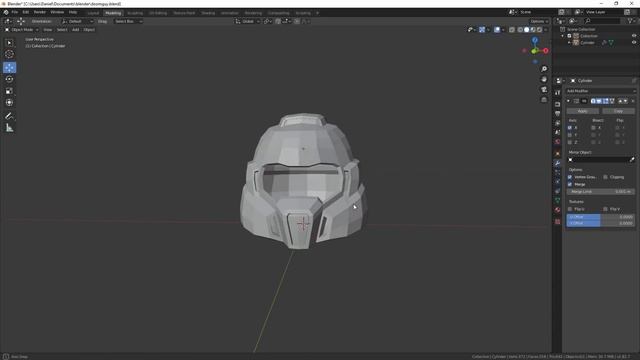Toggle Mirror axis X checkbox
The image size is (640, 360).
tap(570, 128)
